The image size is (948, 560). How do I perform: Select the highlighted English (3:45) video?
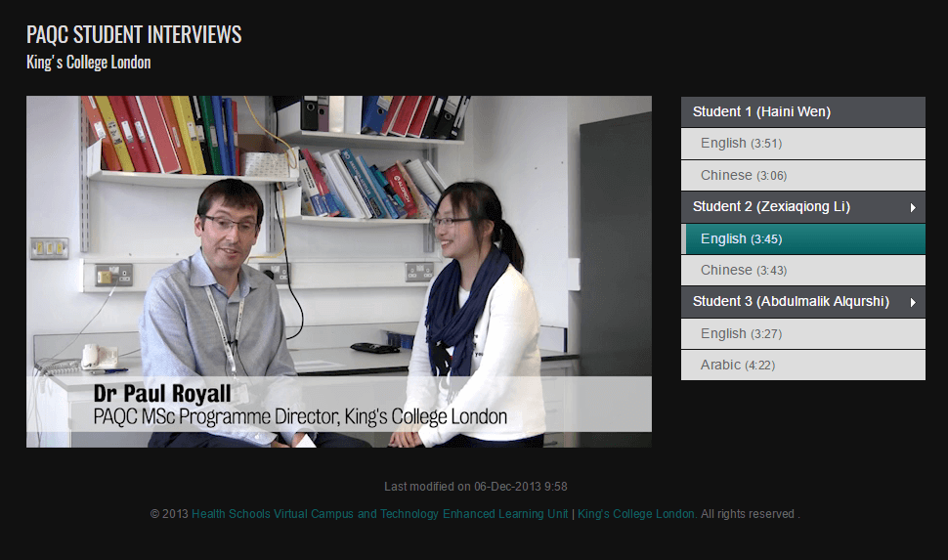click(803, 238)
